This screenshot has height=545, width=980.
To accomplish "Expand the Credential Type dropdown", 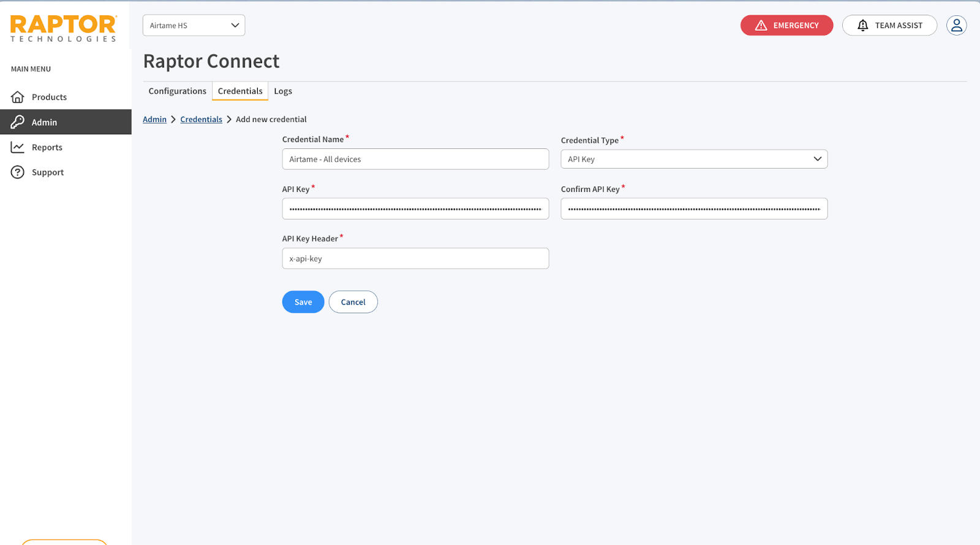I will (694, 159).
